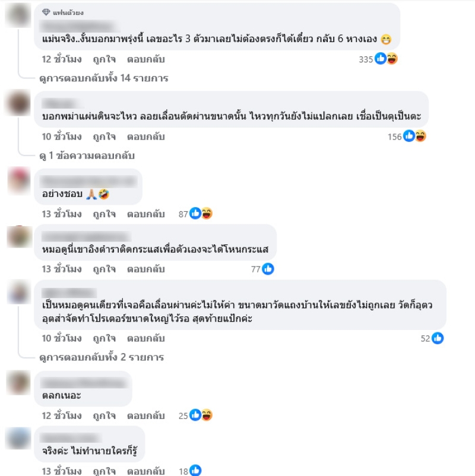
Task: Like the comment 'ตลกเนอะ'
Action: click(104, 415)
